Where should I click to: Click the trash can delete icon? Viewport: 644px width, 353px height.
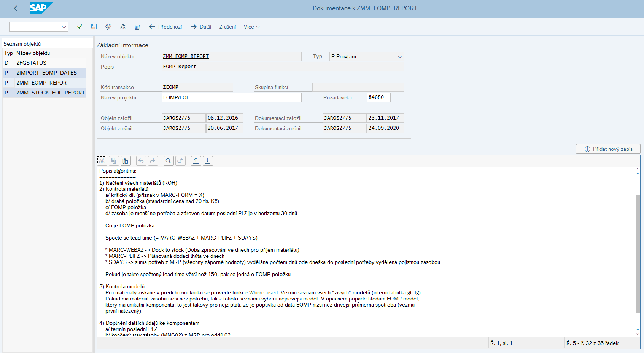pos(137,27)
